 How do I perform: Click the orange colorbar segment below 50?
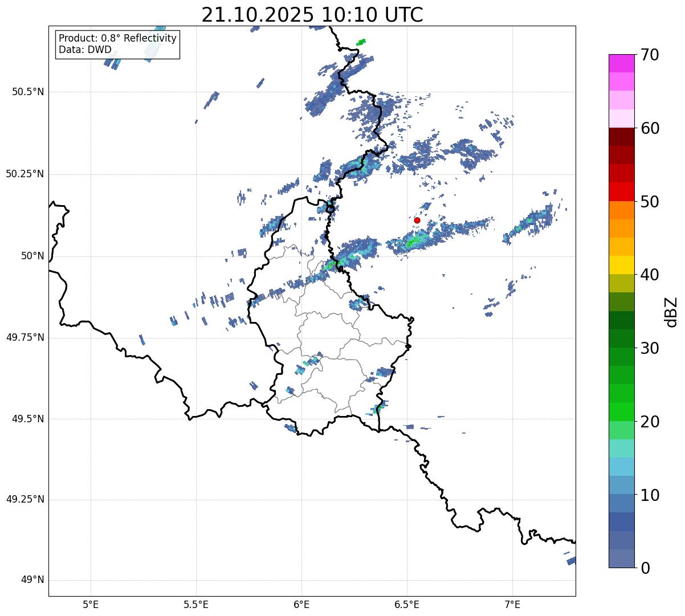(622, 210)
